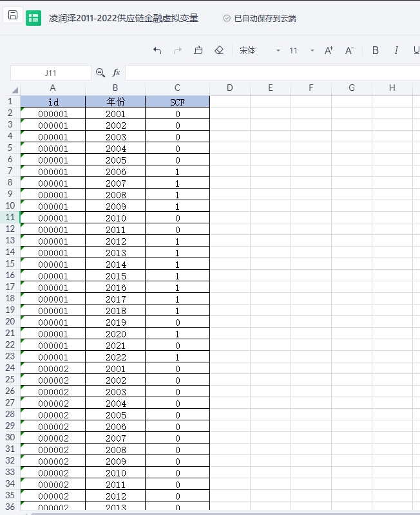
Task: Click the cell name box showing J11
Action: pyautogui.click(x=51, y=73)
